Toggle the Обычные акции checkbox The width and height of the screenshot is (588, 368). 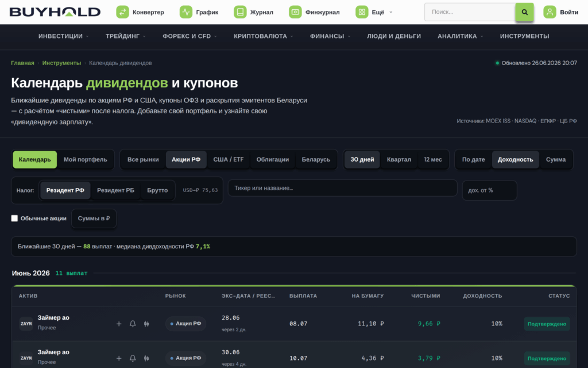click(14, 218)
